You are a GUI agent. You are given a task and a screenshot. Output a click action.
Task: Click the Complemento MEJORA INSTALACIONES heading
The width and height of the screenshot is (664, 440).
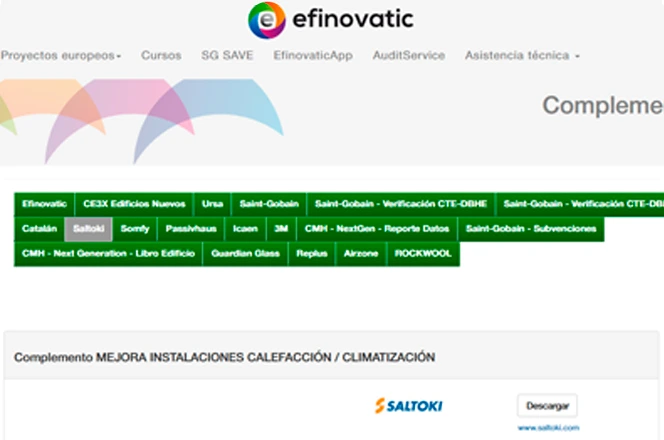point(224,357)
